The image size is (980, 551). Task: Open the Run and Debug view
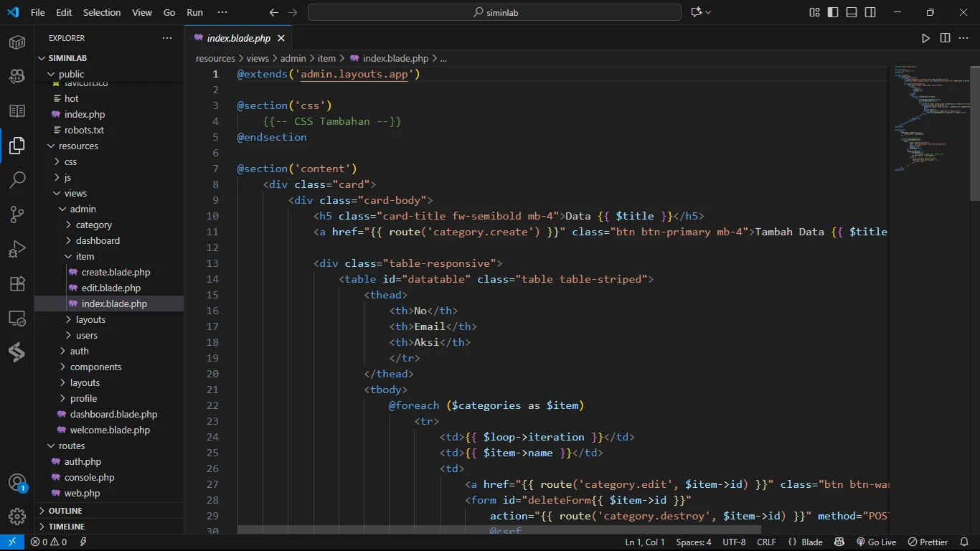pyautogui.click(x=17, y=248)
